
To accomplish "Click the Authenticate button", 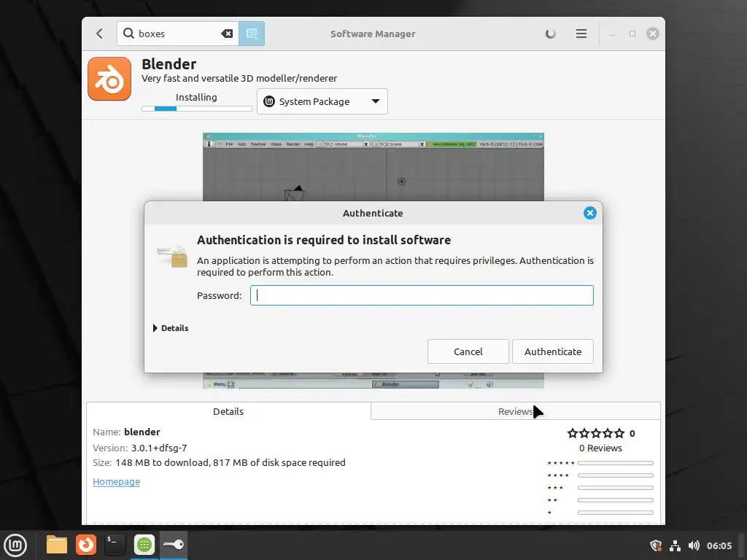I will 553,351.
